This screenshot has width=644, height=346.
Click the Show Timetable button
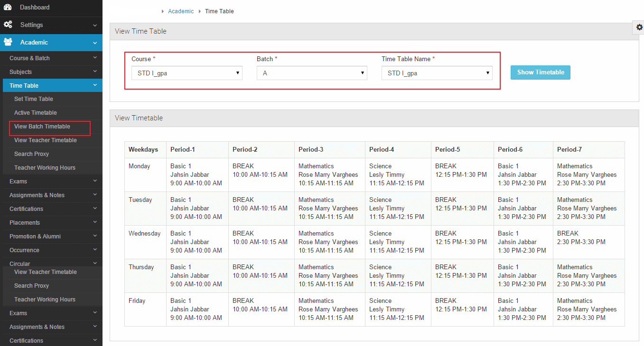(541, 73)
